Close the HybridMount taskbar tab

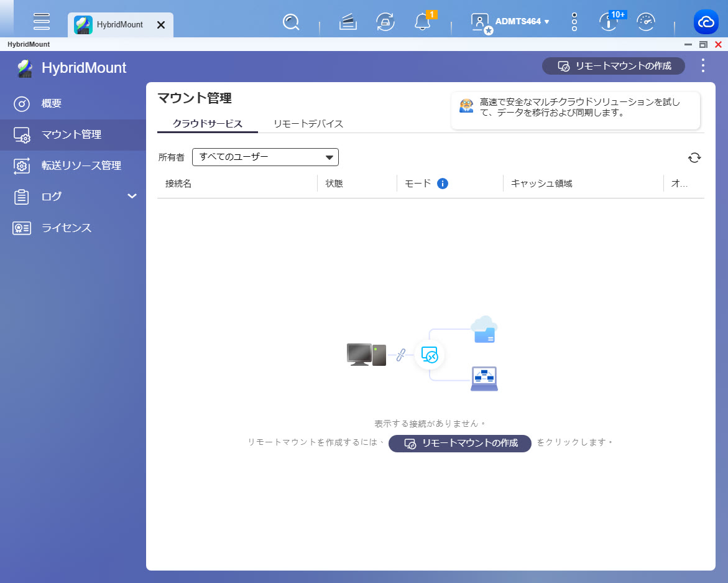(161, 25)
